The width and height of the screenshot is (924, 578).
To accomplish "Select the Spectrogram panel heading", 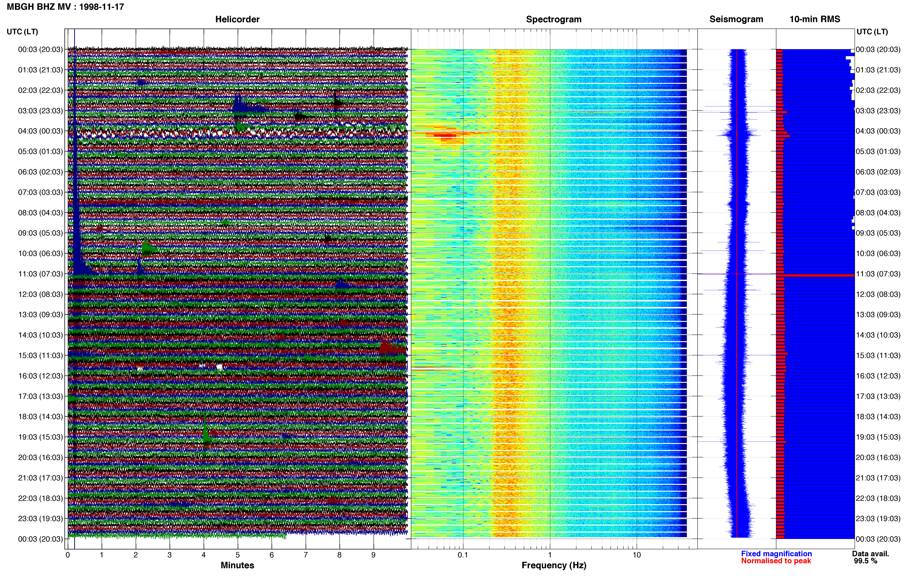I will (x=554, y=19).
